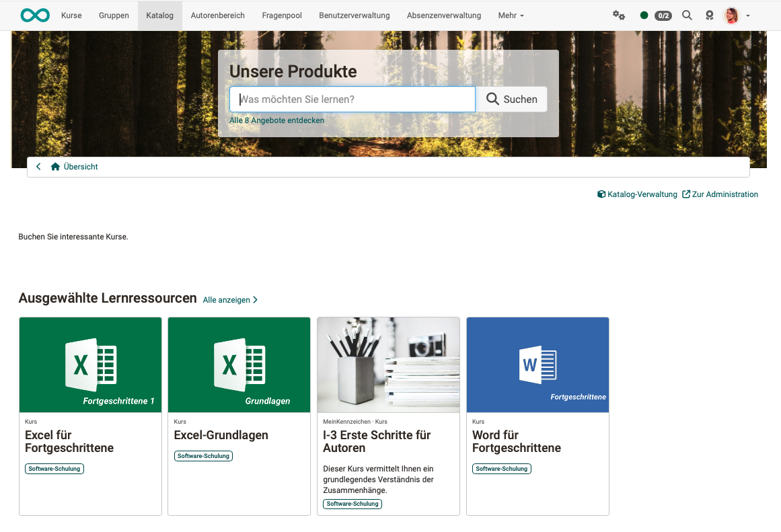Click the green online status dot
This screenshot has width=781, height=532.
[644, 14]
